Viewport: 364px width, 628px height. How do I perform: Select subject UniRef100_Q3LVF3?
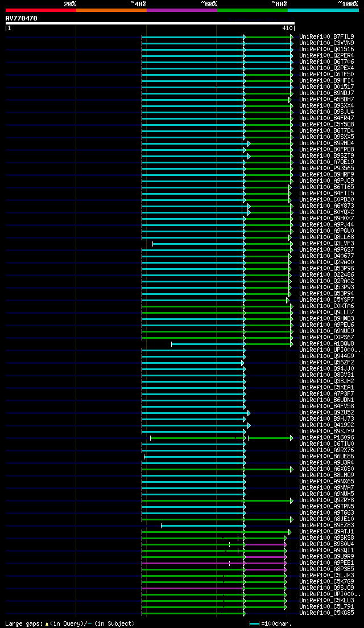click(326, 244)
